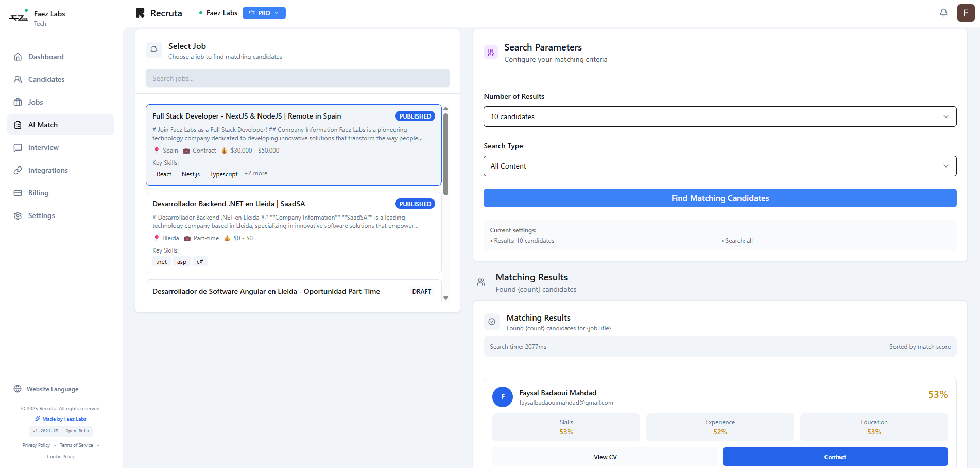Screen dimensions: 980x468
Task: Click the Contact button for Faysal
Action: click(x=834, y=457)
